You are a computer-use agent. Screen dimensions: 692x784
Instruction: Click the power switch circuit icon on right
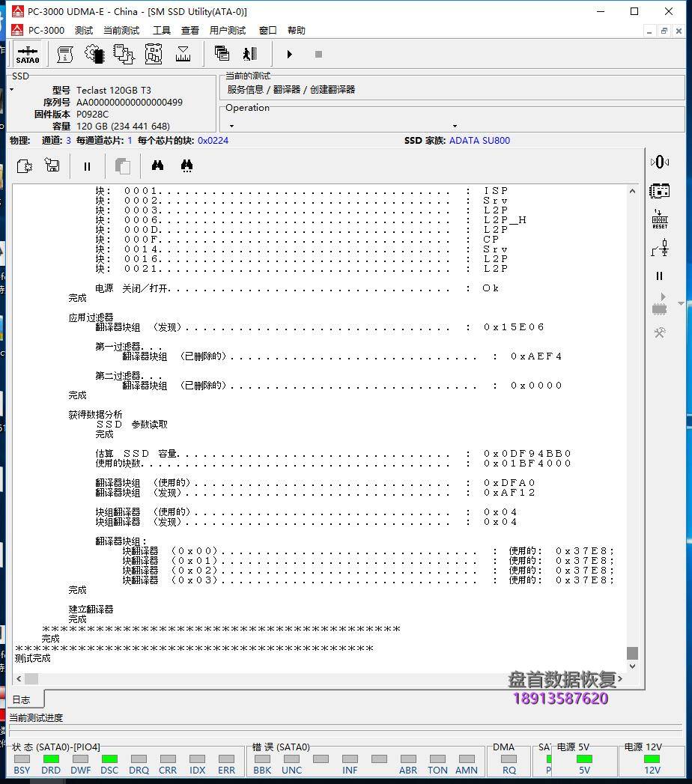[659, 248]
